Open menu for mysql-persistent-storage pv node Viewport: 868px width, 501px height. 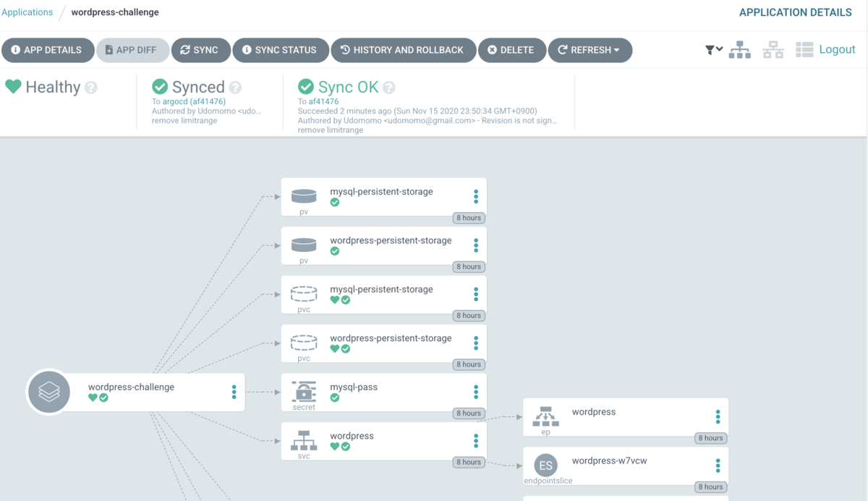tap(476, 197)
